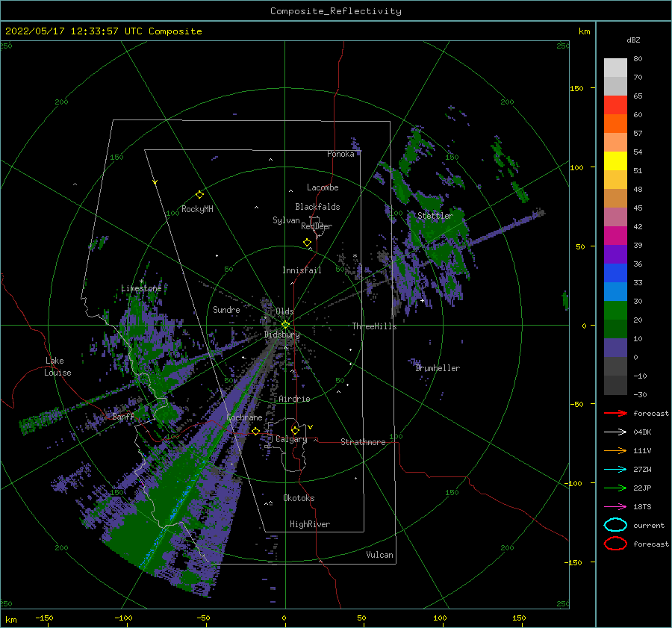Viewport: 672px width, 628px height.
Task: Select the magenta 39-42 dBZ swatch
Action: pos(615,236)
